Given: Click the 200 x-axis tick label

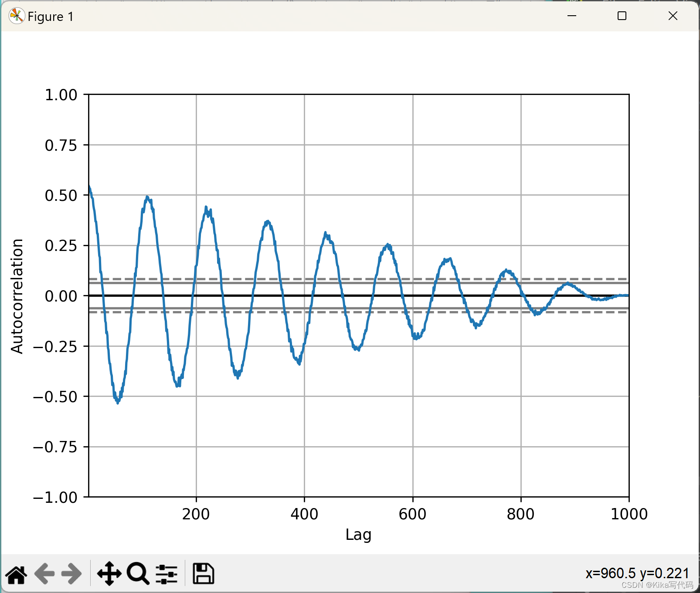Looking at the screenshot, I should point(196,514).
